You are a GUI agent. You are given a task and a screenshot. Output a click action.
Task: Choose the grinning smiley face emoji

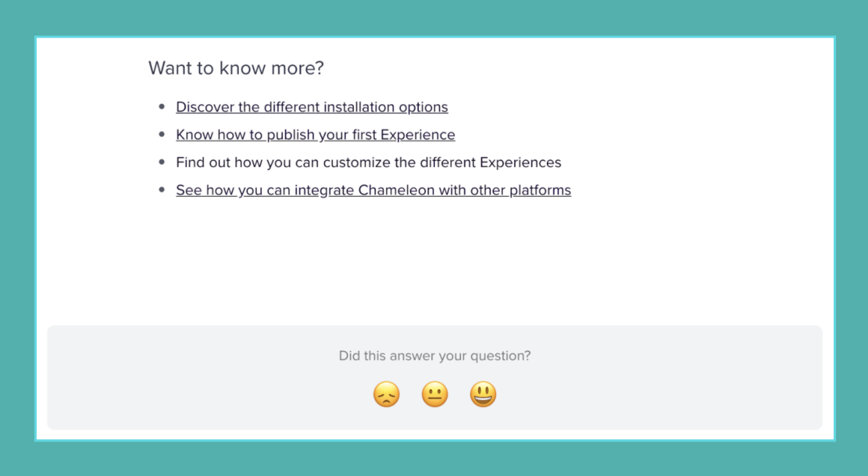pos(483,395)
